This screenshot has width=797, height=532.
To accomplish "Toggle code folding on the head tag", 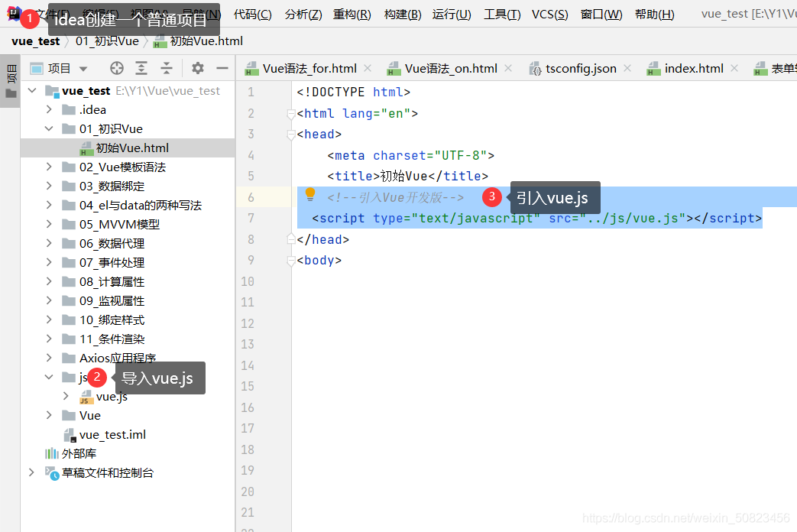I will (290, 135).
